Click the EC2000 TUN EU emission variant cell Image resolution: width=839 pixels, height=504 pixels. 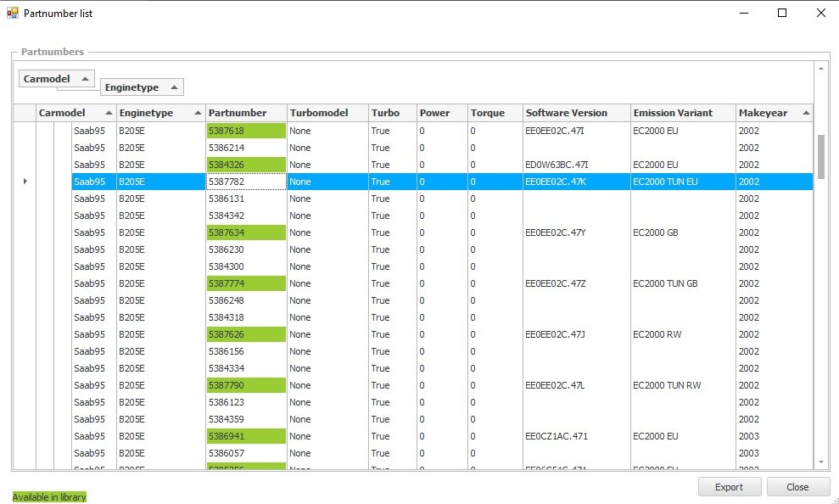coord(683,182)
